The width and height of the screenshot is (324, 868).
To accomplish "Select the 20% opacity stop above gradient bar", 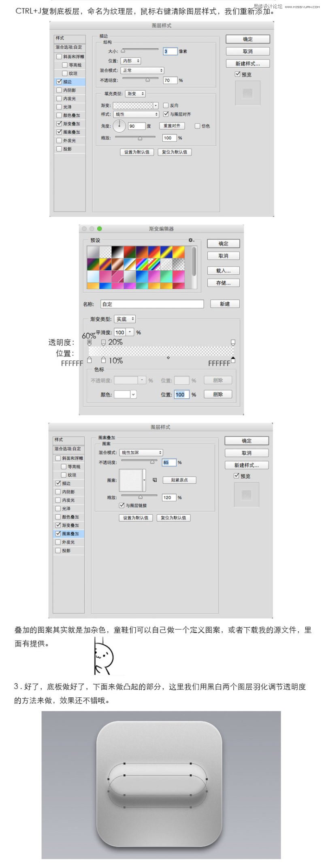I will 103,343.
